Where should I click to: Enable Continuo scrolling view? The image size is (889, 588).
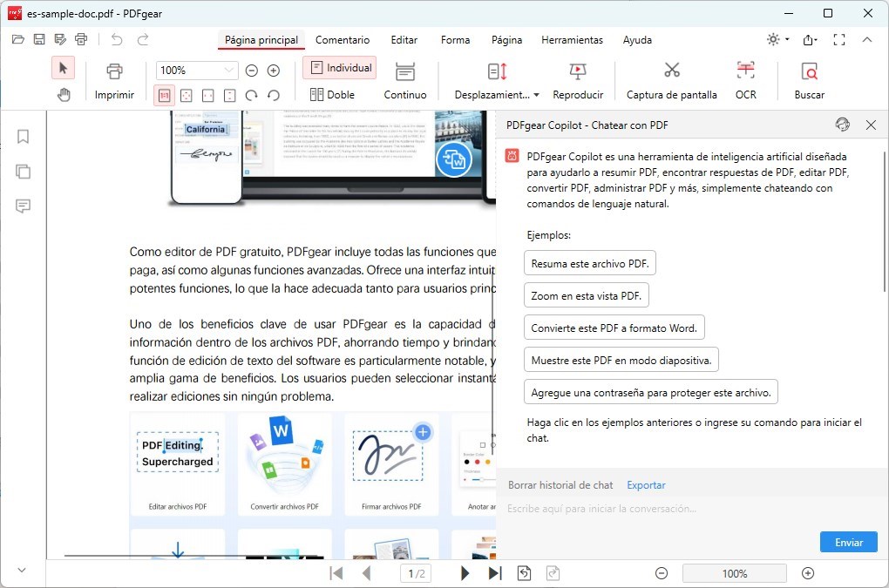tap(404, 82)
